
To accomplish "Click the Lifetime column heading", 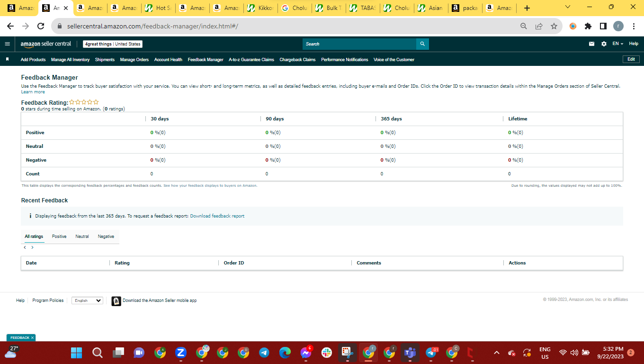I will tap(518, 119).
